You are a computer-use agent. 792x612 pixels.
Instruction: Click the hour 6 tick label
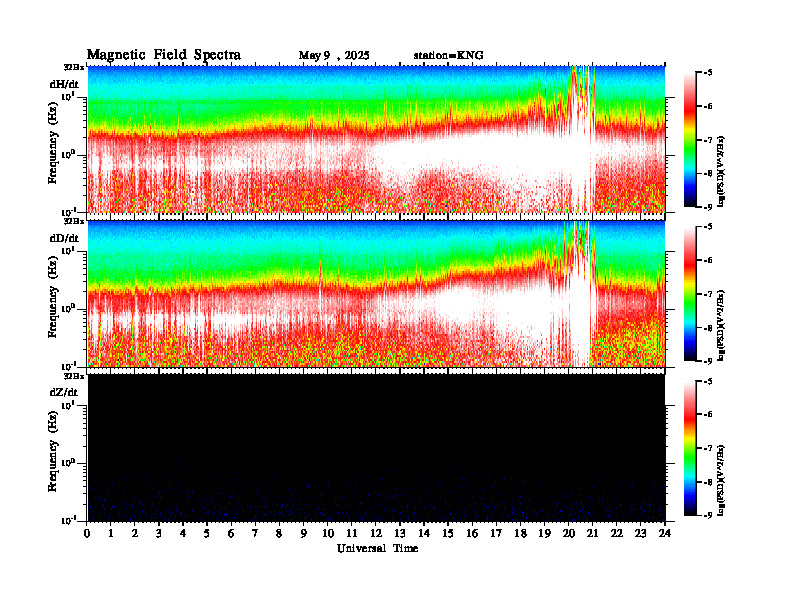[x=231, y=533]
